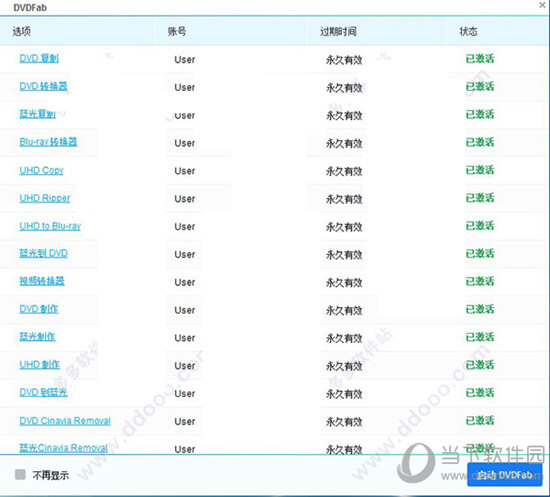This screenshot has width=550, height=497.
Task: Click 永久有效 in the DVD 转换器 row
Action: tap(344, 87)
